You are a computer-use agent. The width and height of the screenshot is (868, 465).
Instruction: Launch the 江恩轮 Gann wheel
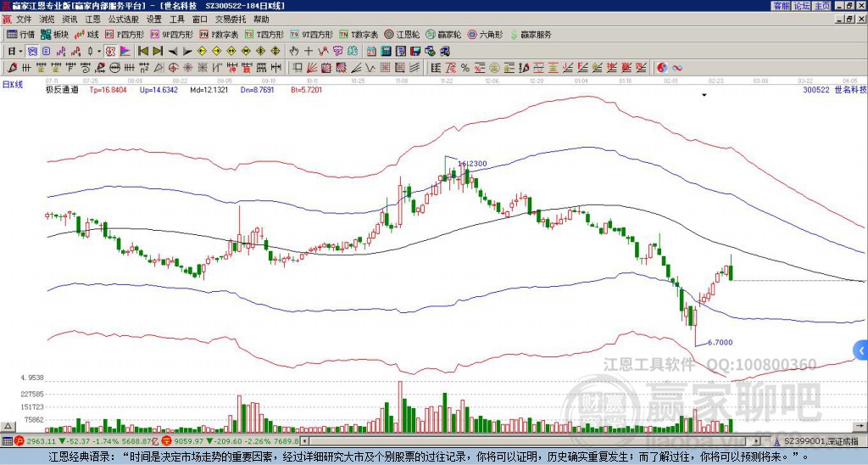(x=402, y=34)
